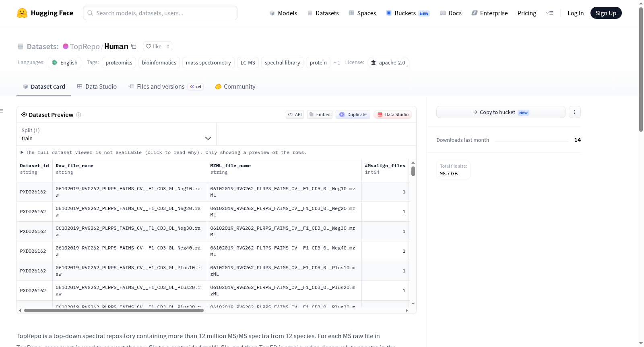Show the +1 additional tags

click(x=337, y=62)
